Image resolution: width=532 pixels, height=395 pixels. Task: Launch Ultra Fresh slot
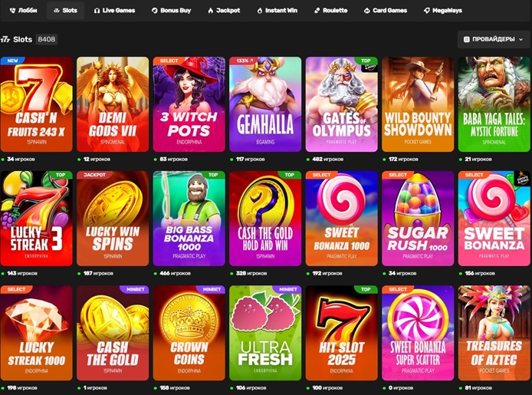coord(265,333)
